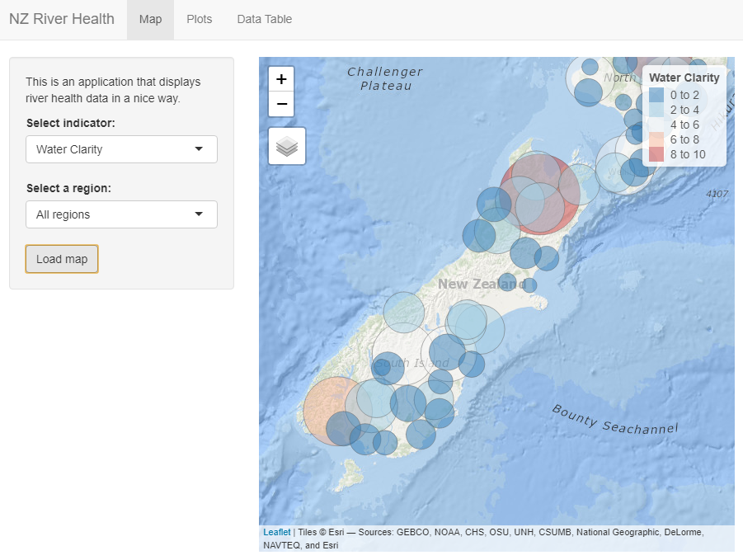Open the Select indicator dropdown
The image size is (743, 560).
[121, 149]
